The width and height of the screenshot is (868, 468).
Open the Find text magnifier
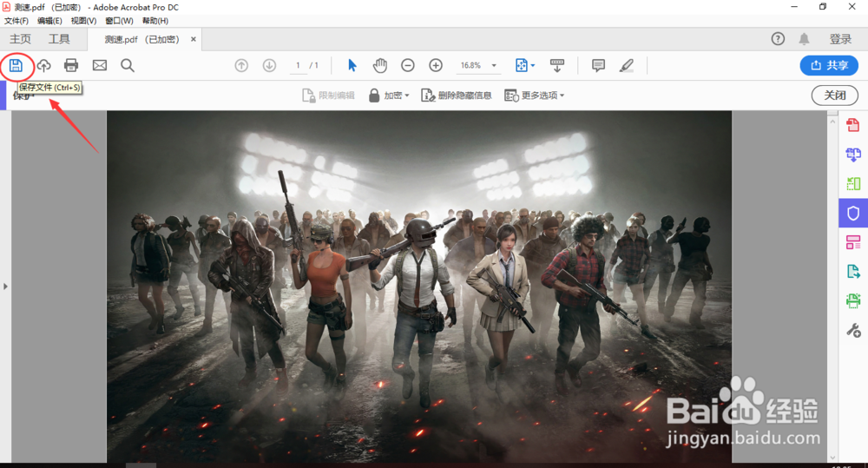pyautogui.click(x=128, y=65)
